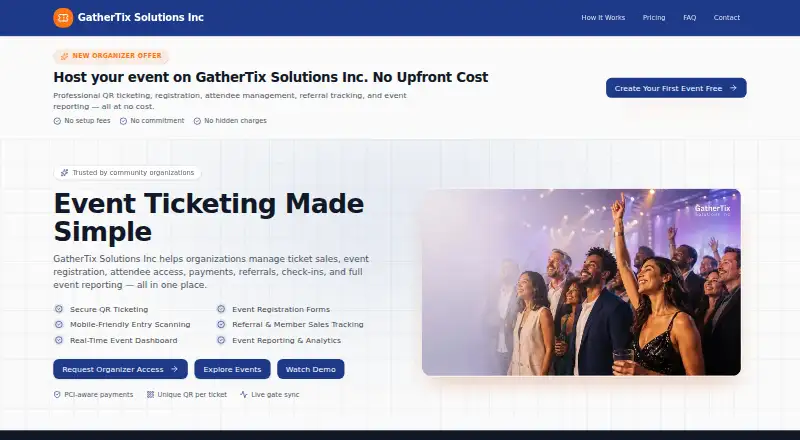This screenshot has width=800, height=440.
Task: Click the 'Real-Time Event Dashboard' text
Action: click(x=123, y=340)
